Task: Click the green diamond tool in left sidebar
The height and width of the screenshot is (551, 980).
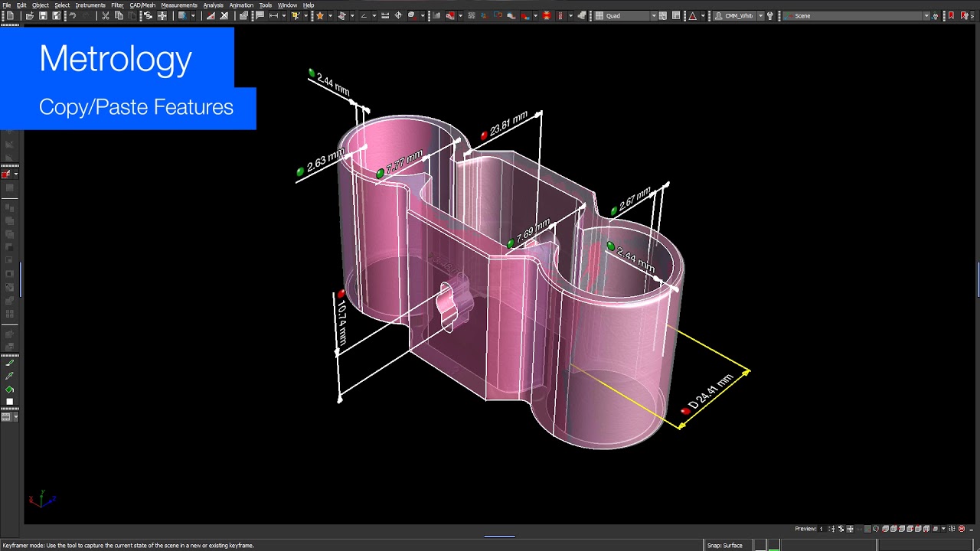Action: coord(9,389)
